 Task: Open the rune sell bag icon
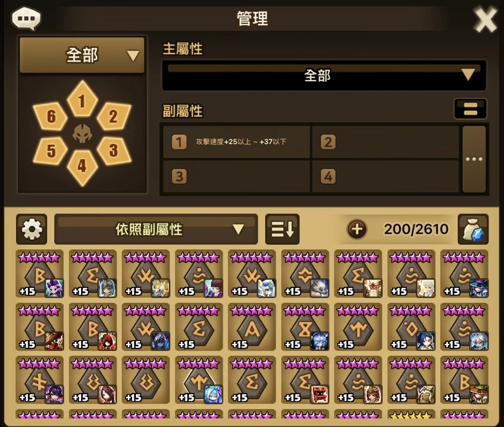pos(473,229)
